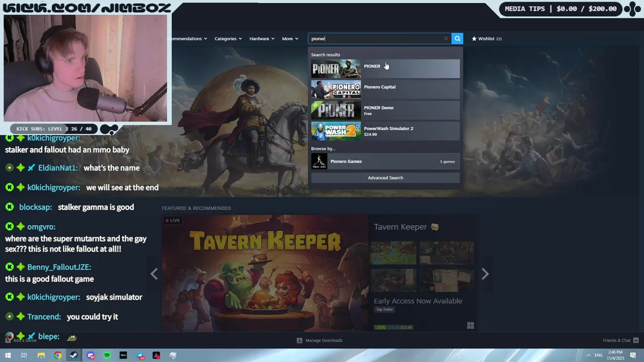Expand the Categories dropdown
The image size is (644, 362).
pyautogui.click(x=228, y=39)
